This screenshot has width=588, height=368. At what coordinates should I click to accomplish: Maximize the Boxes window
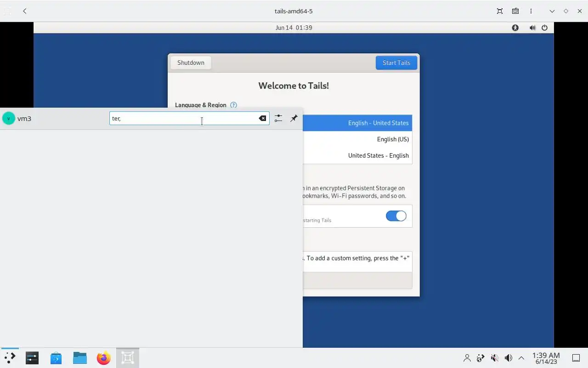(566, 11)
